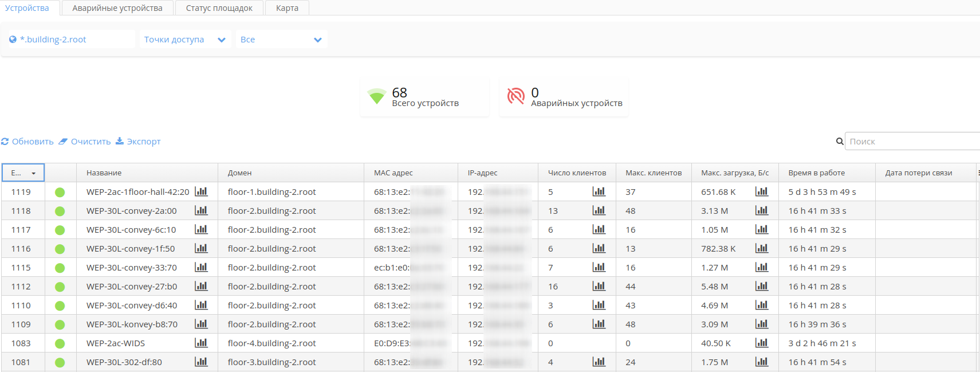Switch to 'Аварийные устройства' tab

(117, 8)
